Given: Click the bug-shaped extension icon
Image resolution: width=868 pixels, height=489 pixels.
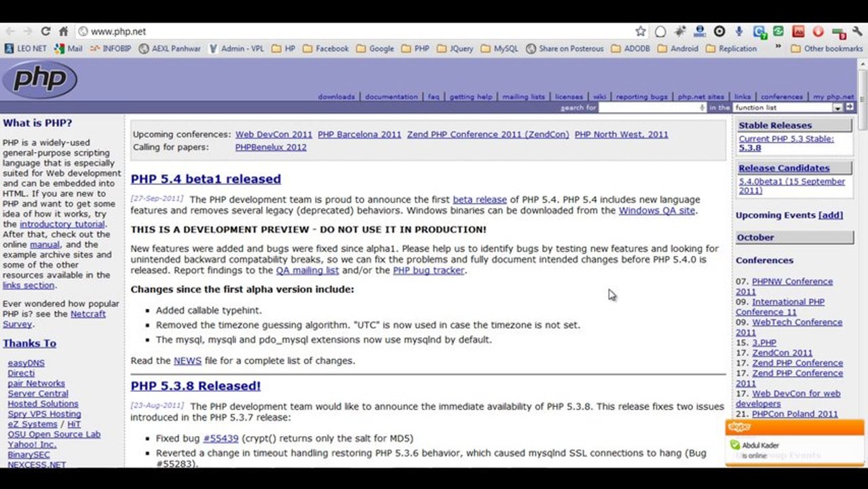Looking at the screenshot, I should (680, 31).
